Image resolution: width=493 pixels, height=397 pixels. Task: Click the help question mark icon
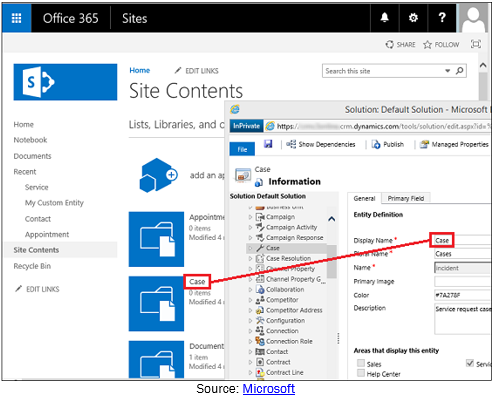[442, 18]
